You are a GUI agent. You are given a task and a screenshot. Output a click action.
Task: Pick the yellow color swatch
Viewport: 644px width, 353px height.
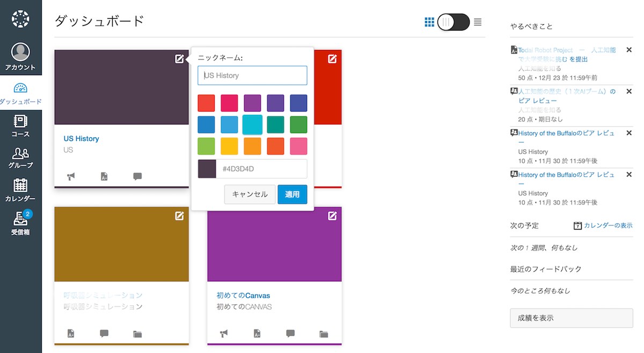tap(229, 146)
